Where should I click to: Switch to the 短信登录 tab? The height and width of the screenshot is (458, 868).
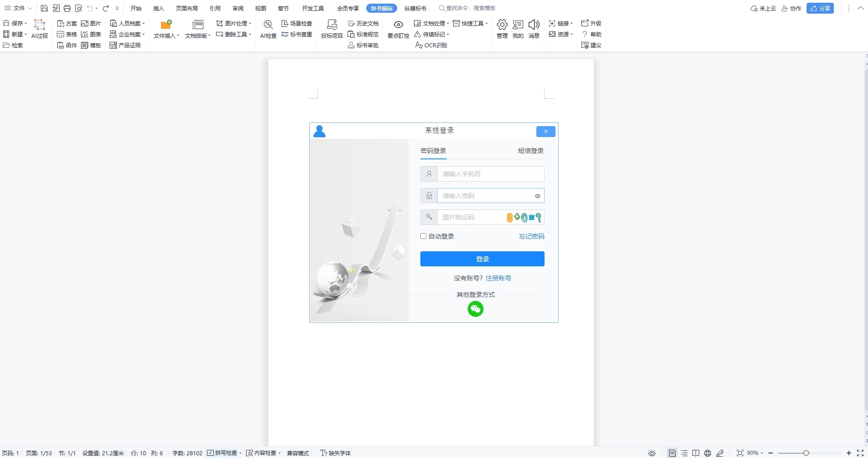530,151
